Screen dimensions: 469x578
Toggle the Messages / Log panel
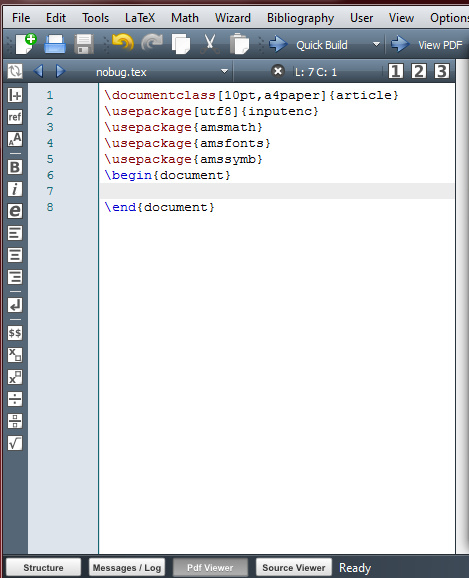pos(127,567)
